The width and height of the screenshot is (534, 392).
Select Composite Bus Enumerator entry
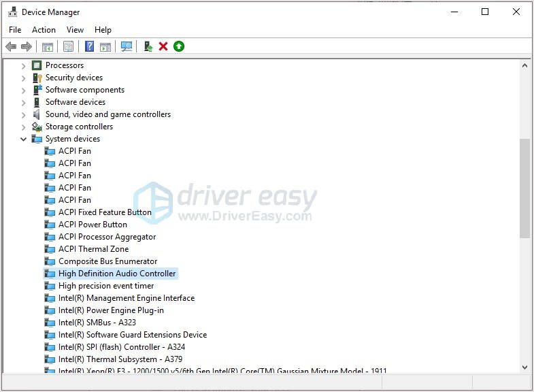point(107,261)
